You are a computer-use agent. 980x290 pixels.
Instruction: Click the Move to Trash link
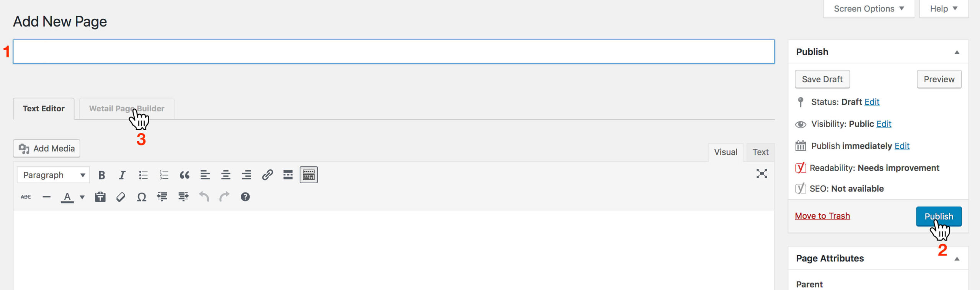pyautogui.click(x=822, y=216)
